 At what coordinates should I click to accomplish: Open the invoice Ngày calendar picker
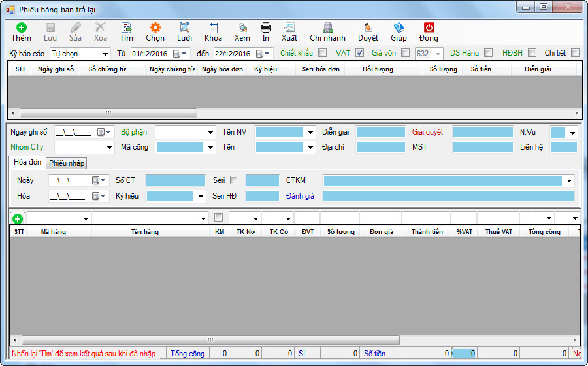[x=99, y=180]
